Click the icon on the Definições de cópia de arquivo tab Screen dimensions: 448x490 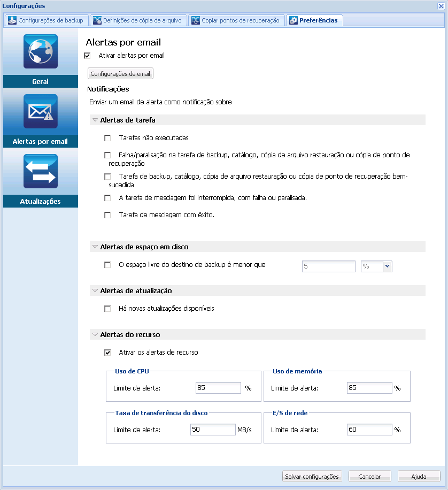pyautogui.click(x=98, y=20)
